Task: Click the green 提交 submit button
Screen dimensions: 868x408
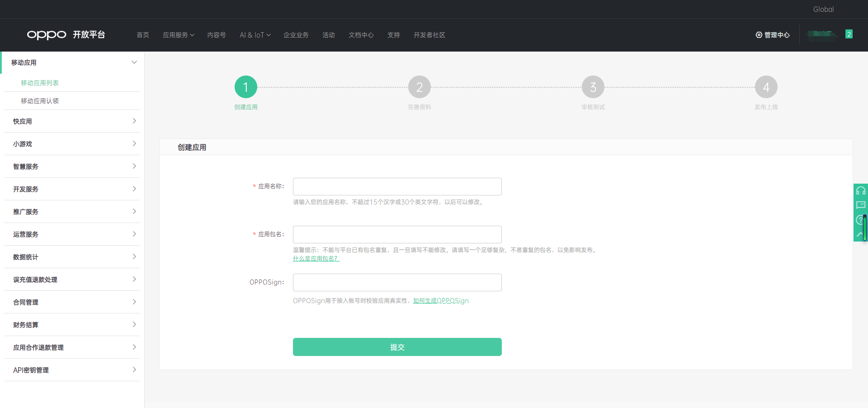Action: click(x=397, y=347)
